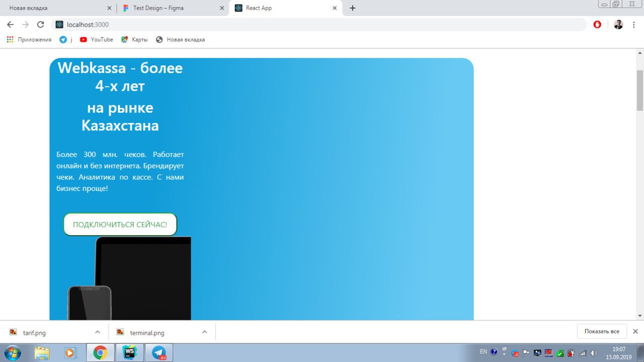Click Показать все downloads button

coord(602,331)
